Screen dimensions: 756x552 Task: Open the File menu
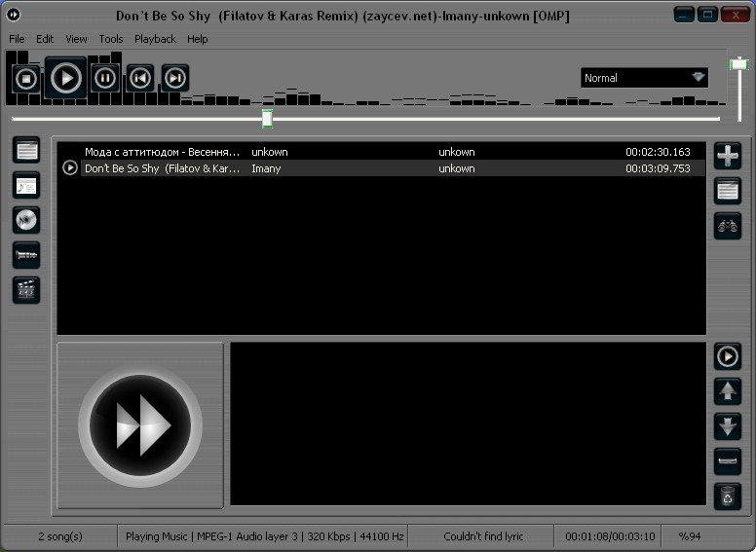[x=17, y=39]
